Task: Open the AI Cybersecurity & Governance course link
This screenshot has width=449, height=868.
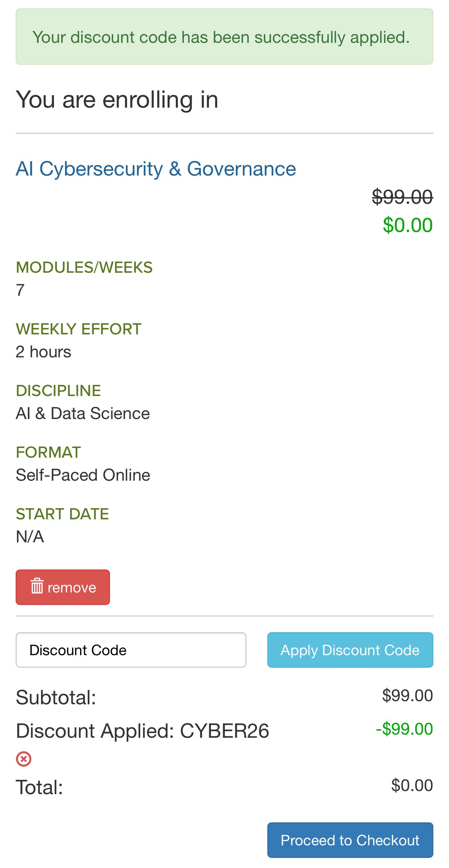Action: [x=156, y=169]
